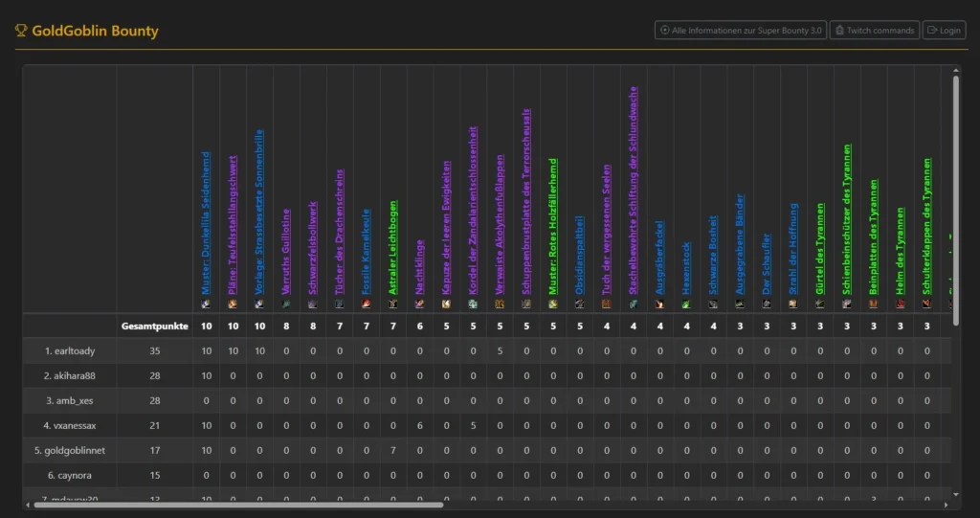Click the item icon below Strahl der Hoffnung
Viewport: 980px width, 518px height.
click(x=793, y=304)
